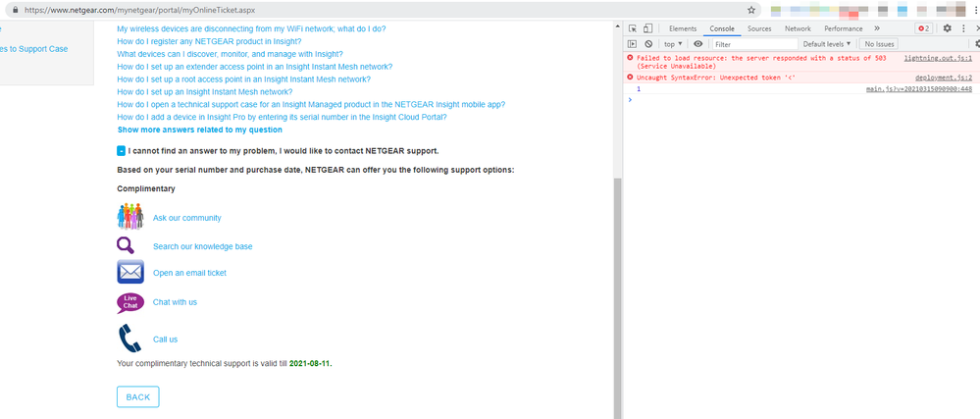Open the Open an email ticket link
980x419 pixels.
(x=189, y=273)
